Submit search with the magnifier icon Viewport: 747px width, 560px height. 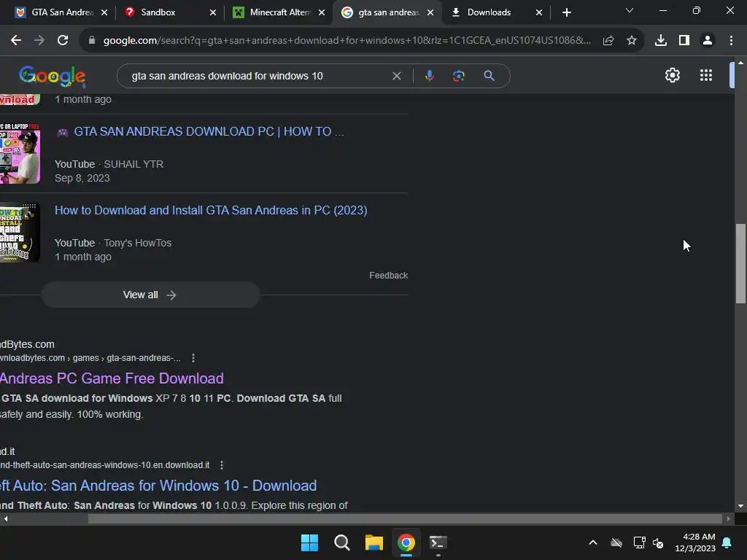[489, 76]
